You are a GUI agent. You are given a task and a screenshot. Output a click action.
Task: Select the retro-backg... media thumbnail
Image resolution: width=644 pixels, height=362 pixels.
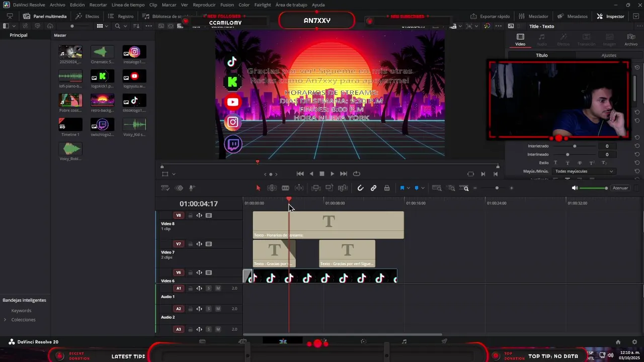pyautogui.click(x=102, y=103)
